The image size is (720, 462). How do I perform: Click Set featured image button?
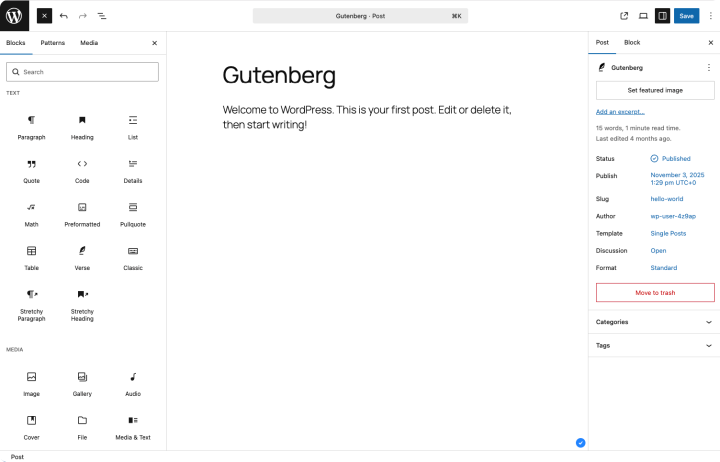(x=655, y=90)
